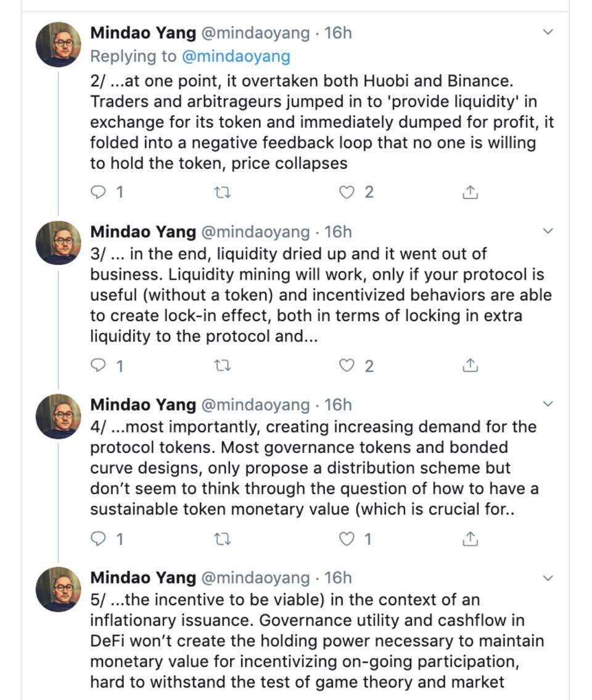Reply to the 3/ liquidity tweet

click(98, 365)
